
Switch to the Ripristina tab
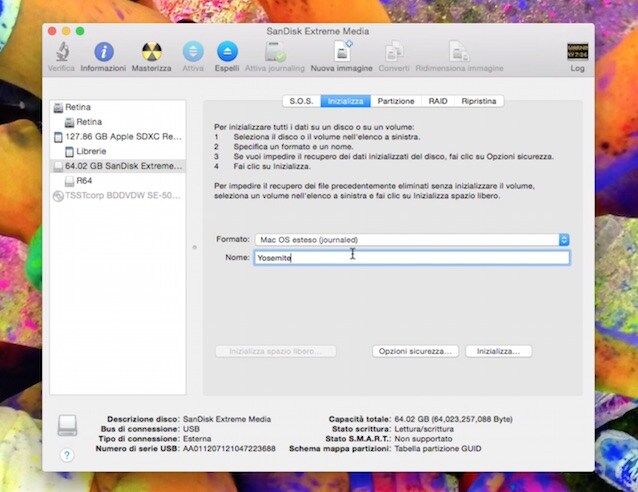pos(479,101)
